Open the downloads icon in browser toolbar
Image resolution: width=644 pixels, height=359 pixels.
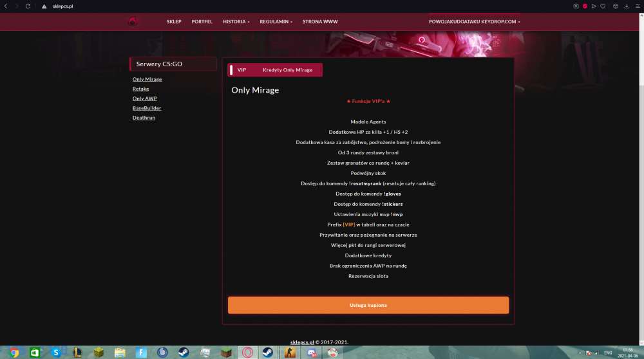coord(627,6)
